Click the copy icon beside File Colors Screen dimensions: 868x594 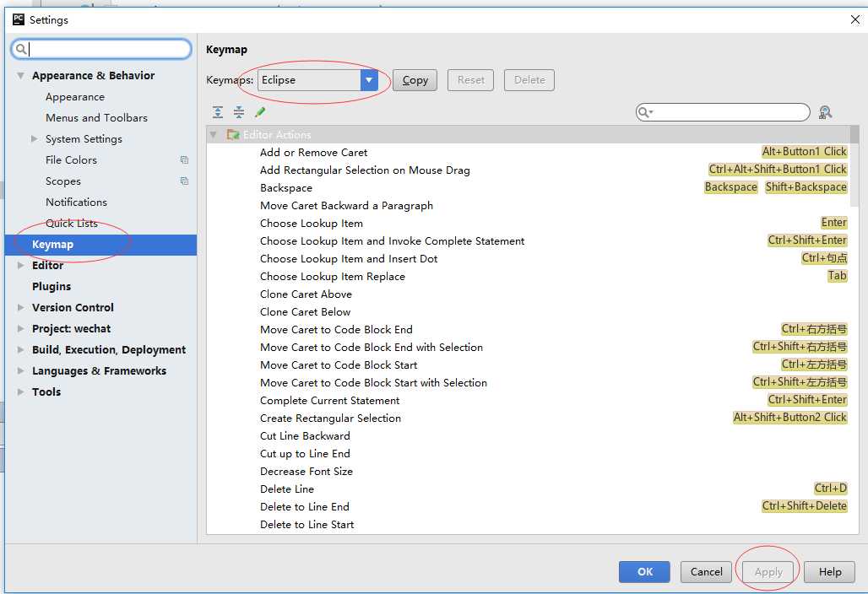[x=184, y=159]
